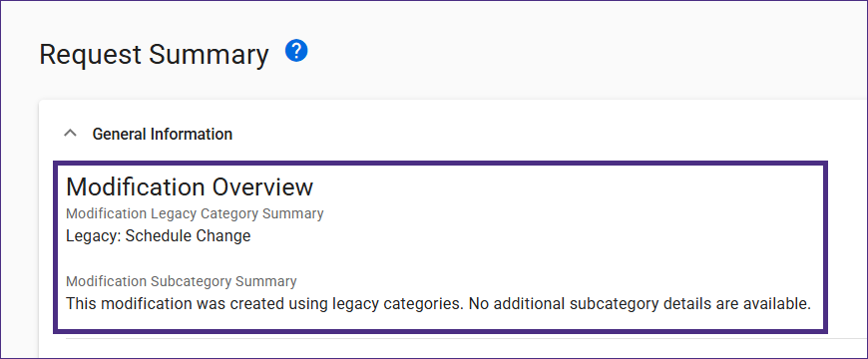Click the Legacy: Schedule Change value text

(159, 236)
